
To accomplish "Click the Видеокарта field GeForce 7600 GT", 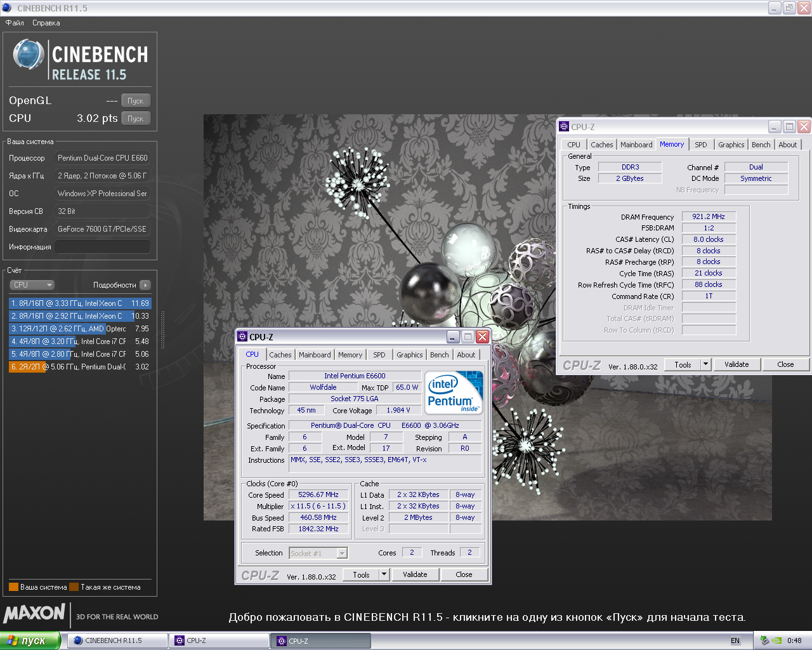I will [x=102, y=229].
